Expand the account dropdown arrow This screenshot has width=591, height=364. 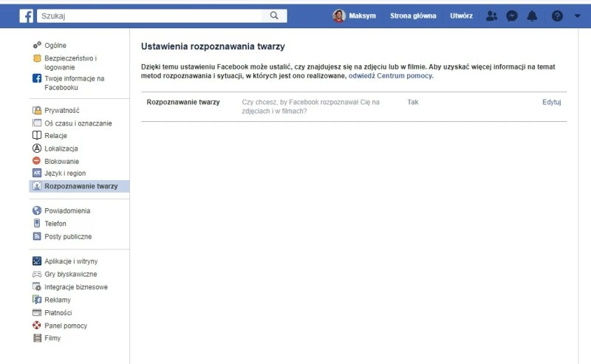578,16
